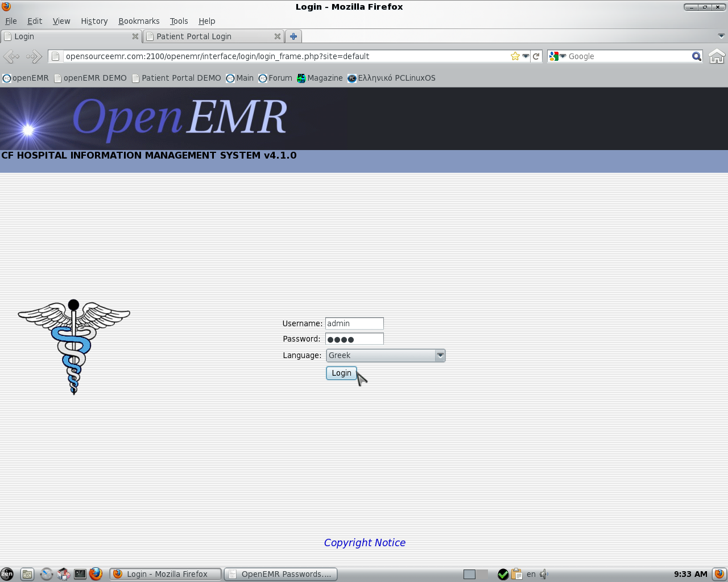The width and height of the screenshot is (728, 582).
Task: Launch the terminal from taskbar
Action: [80, 574]
